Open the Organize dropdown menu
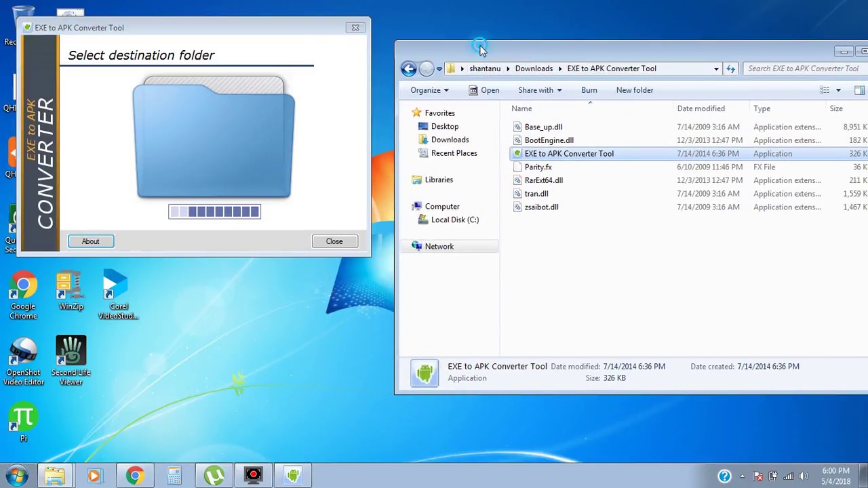Viewport: 868px width, 488px height. click(x=429, y=90)
